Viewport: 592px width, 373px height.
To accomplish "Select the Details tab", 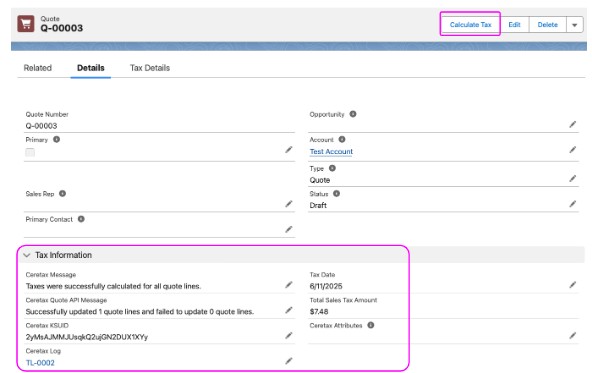I will click(x=91, y=68).
